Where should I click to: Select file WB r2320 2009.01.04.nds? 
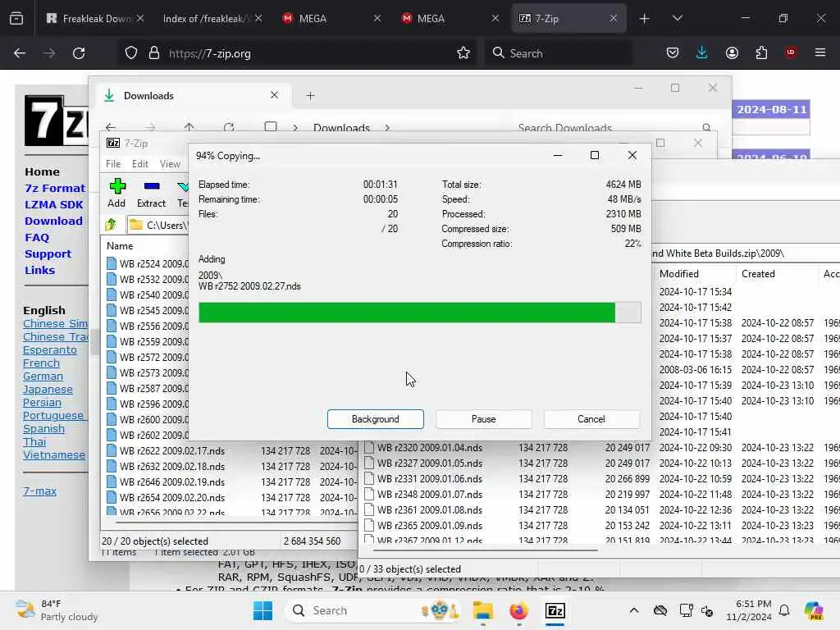point(430,447)
